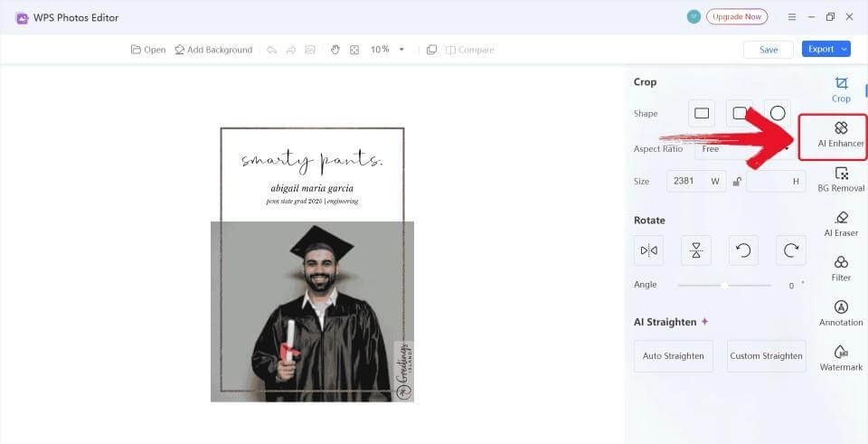This screenshot has height=444, width=868.
Task: Select the circle crop shape
Action: [x=777, y=114]
